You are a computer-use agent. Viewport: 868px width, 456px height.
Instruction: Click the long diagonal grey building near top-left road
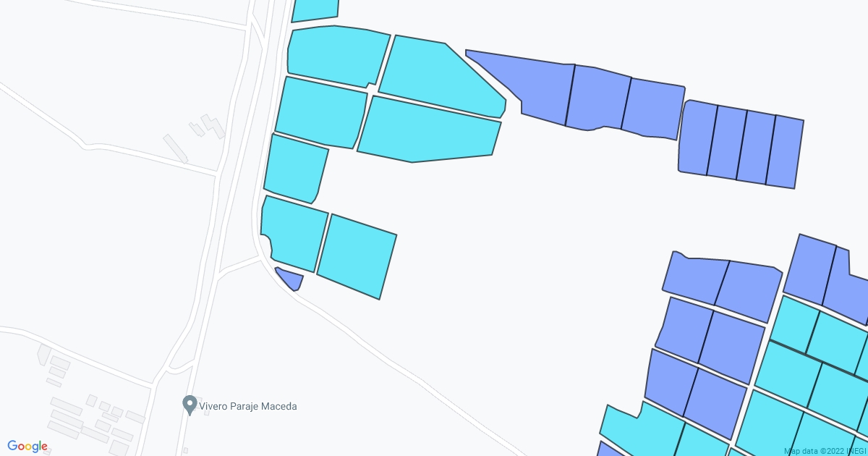(x=175, y=148)
